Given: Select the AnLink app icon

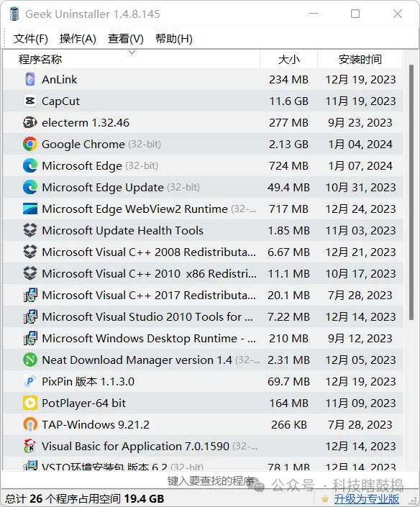Looking at the screenshot, I should click(x=30, y=79).
